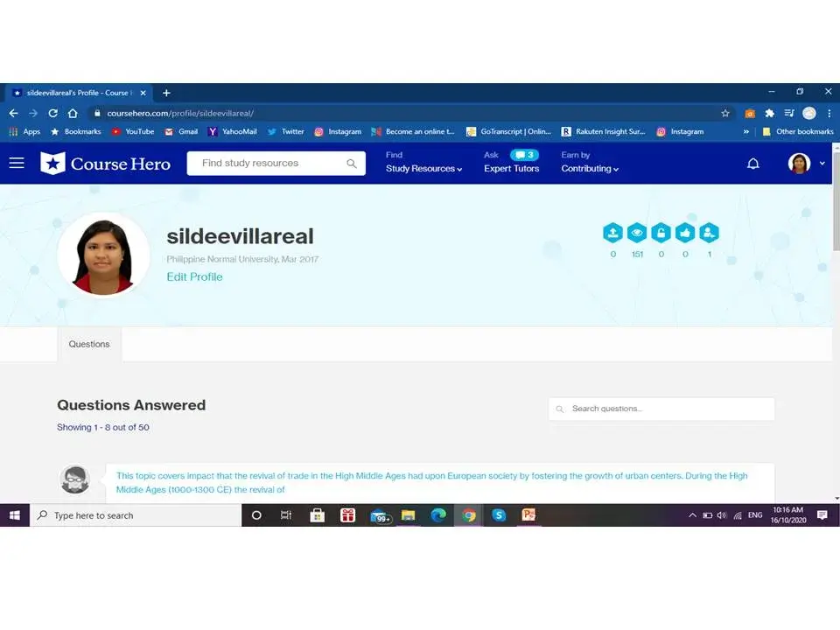This screenshot has width=840, height=630.
Task: Open the Gmail bookmark
Action: point(181,131)
